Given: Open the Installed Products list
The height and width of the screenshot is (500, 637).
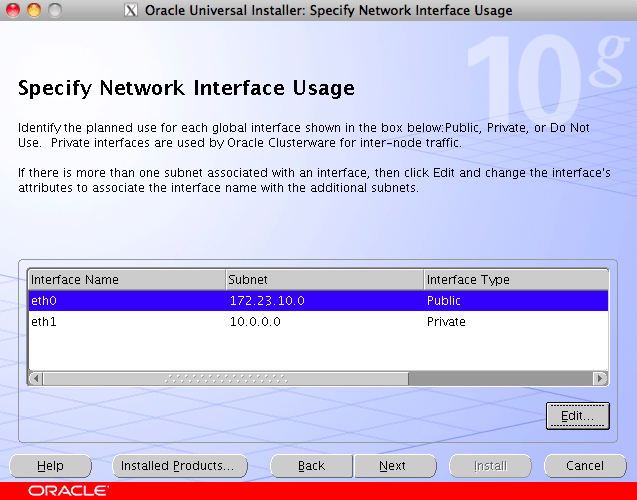Looking at the screenshot, I should point(177,466).
